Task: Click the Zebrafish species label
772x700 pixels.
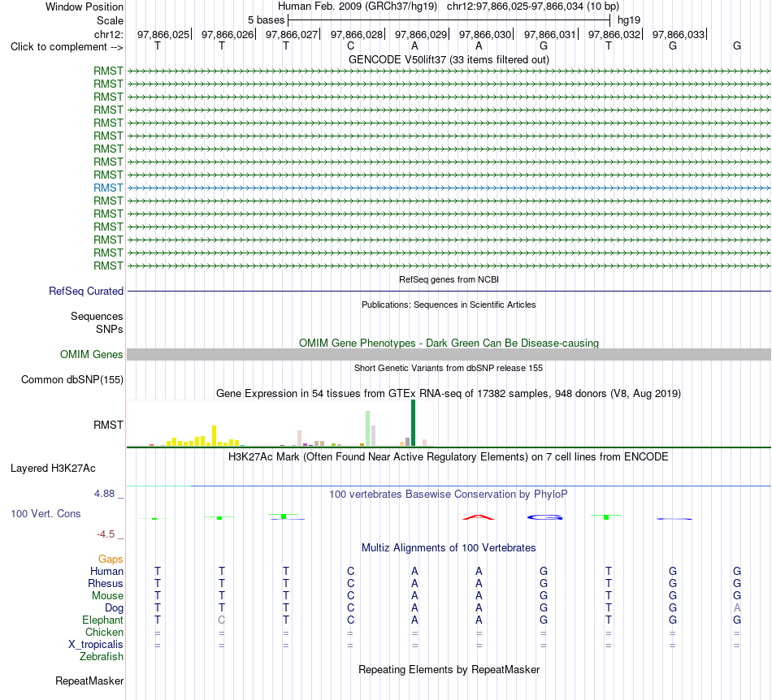Action: [102, 657]
